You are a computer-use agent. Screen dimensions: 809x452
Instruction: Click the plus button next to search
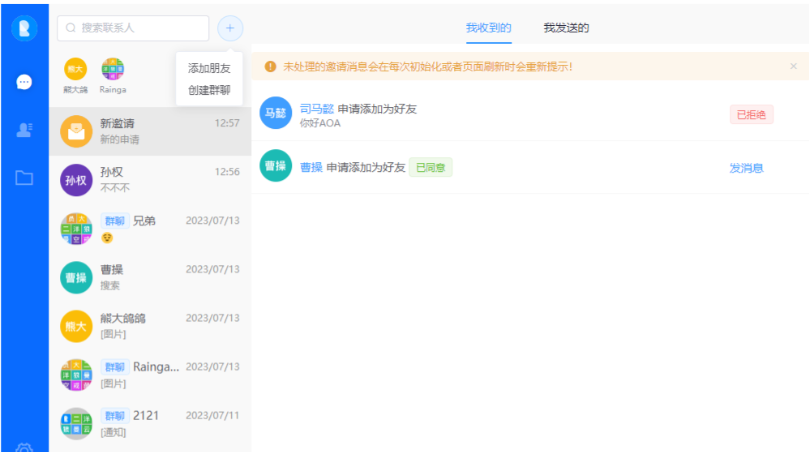coord(230,28)
